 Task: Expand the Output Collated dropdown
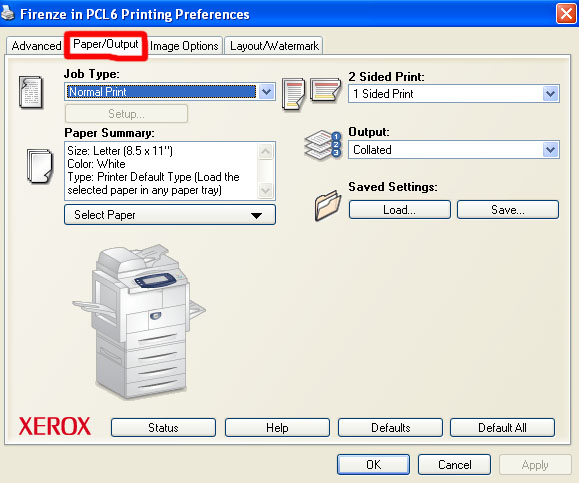coord(454,150)
